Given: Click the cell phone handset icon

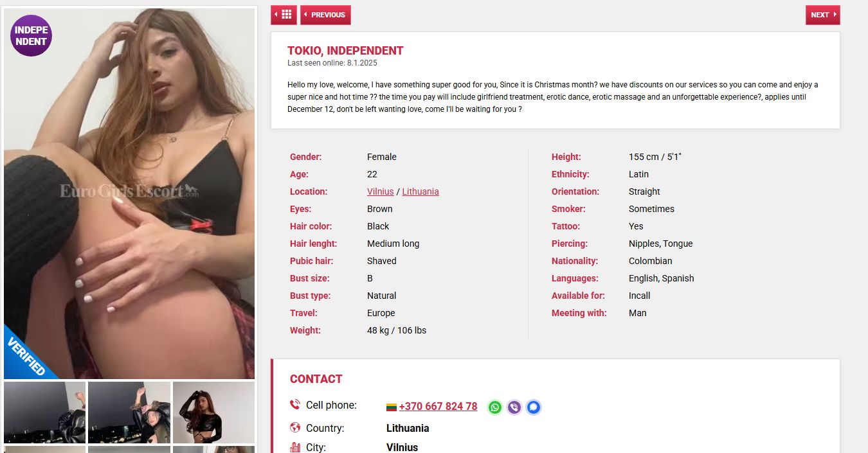Looking at the screenshot, I should tap(295, 405).
